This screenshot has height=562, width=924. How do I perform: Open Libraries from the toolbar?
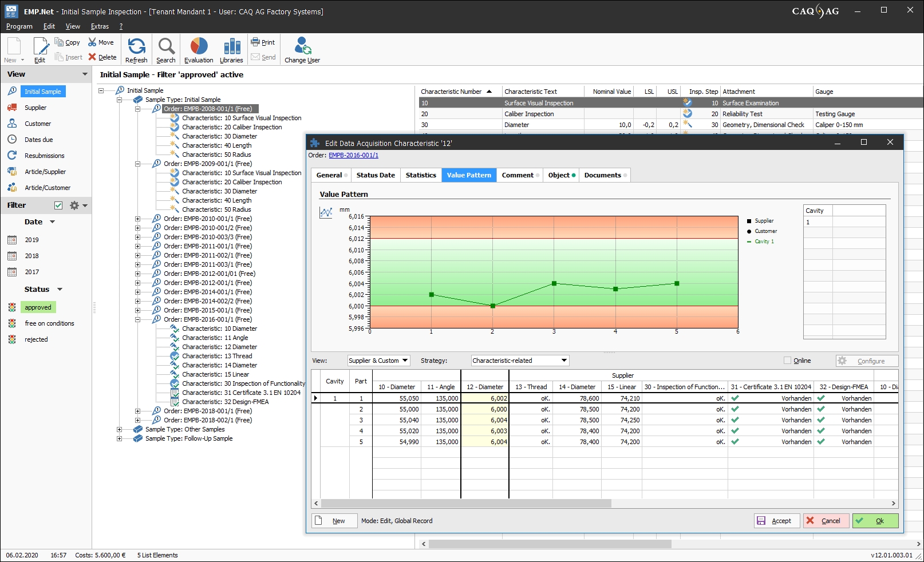(x=231, y=50)
